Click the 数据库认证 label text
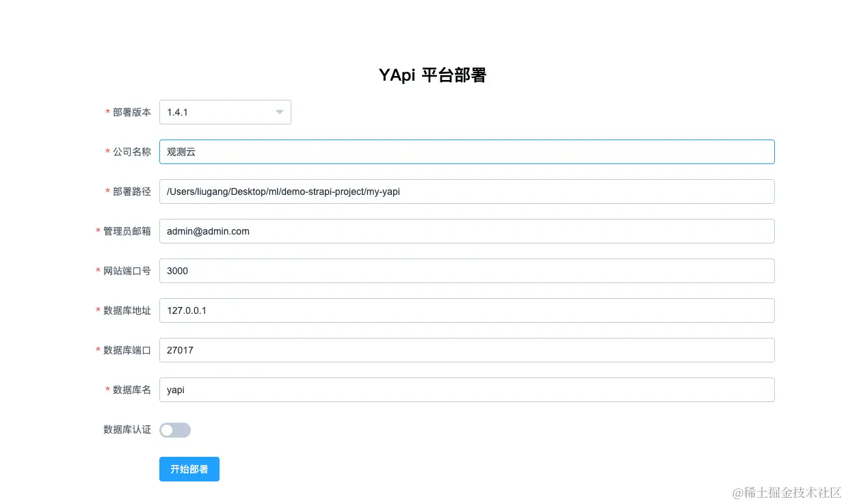846x504 pixels. [x=127, y=429]
